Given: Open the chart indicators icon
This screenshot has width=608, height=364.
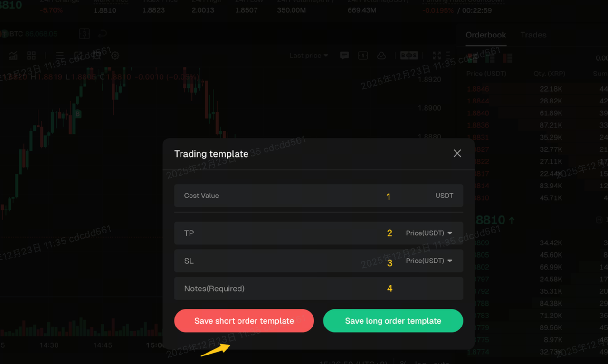Looking at the screenshot, I should 13,56.
